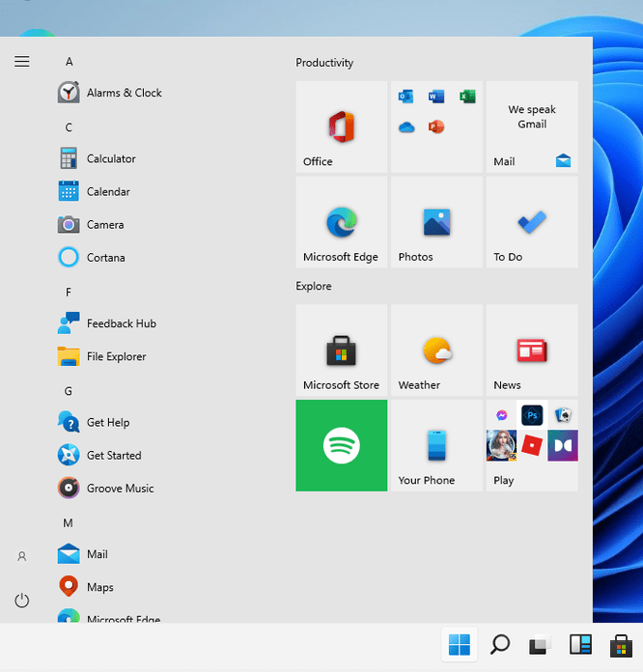Open the Your Phone tile

click(x=436, y=445)
